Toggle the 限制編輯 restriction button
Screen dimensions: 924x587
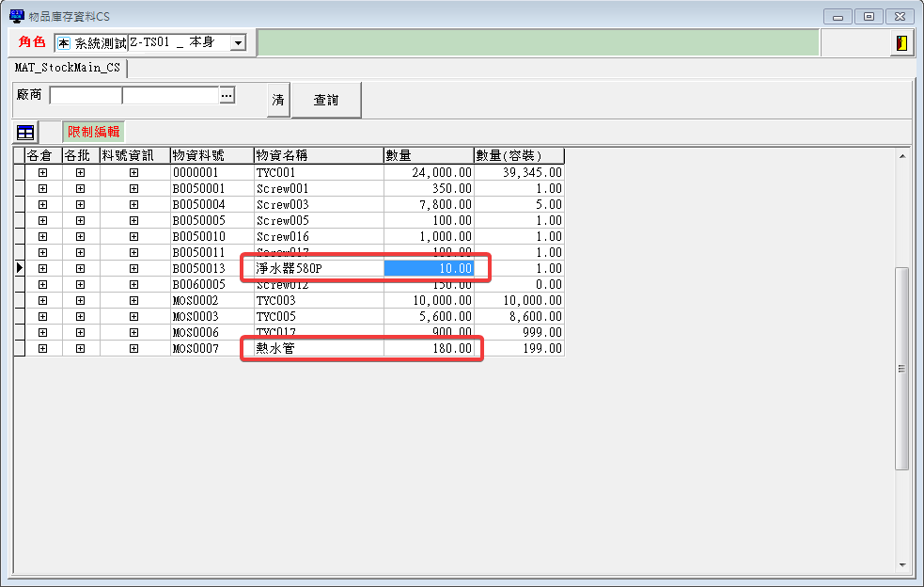pyautogui.click(x=93, y=133)
